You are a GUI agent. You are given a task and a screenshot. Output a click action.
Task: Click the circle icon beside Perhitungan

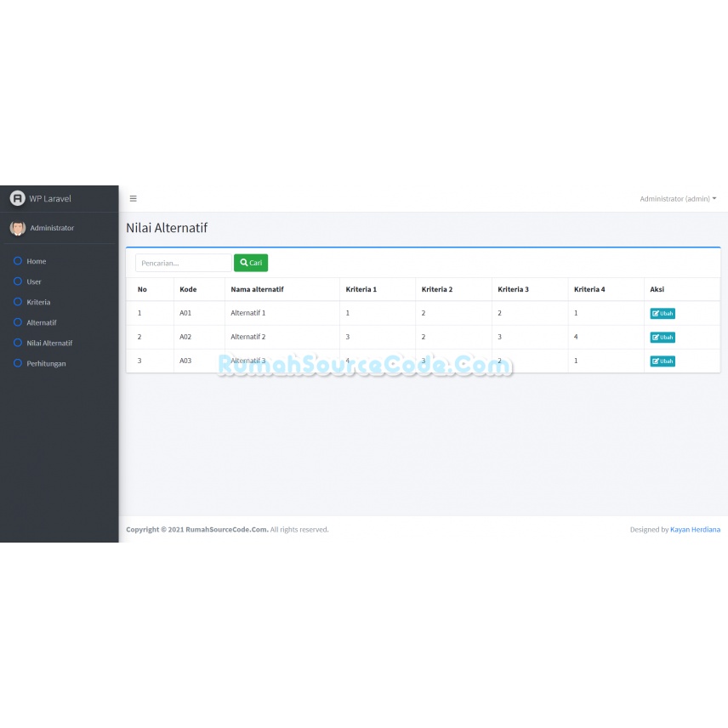point(18,362)
